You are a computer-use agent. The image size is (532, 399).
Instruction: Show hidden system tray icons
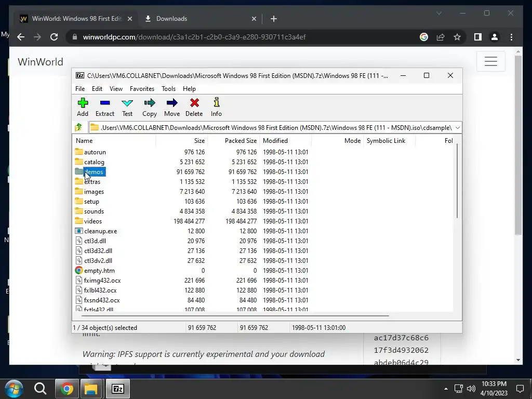[446, 389]
